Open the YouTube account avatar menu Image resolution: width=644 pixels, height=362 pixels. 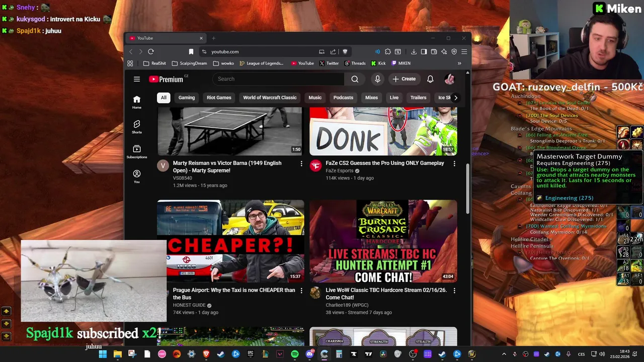449,79
